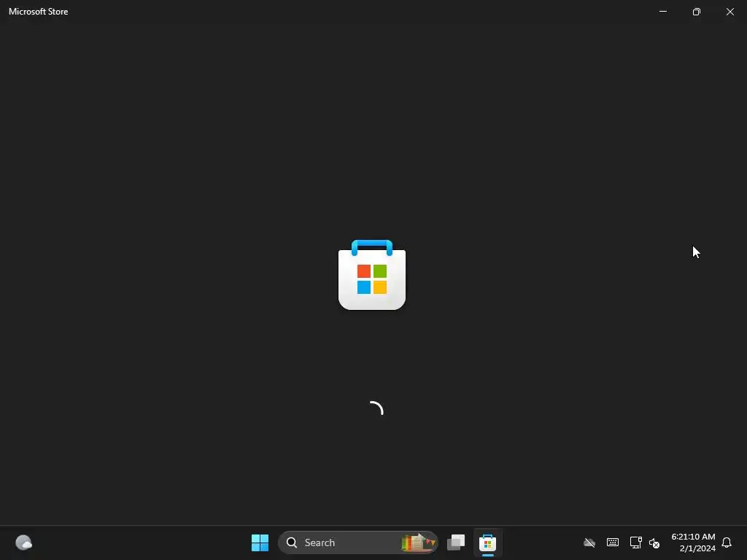Select the Microsoft Store taskbar icon

(487, 542)
